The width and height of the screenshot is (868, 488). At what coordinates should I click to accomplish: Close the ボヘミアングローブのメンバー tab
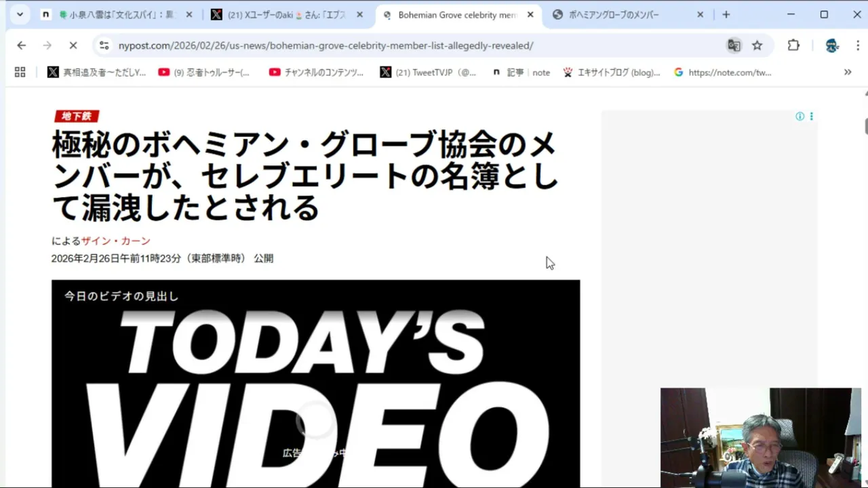click(x=700, y=14)
